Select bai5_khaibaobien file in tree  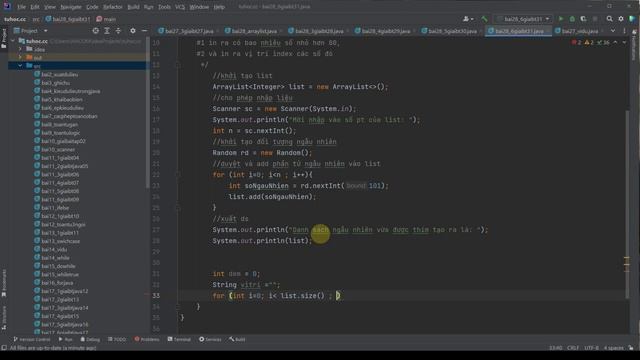click(62, 99)
